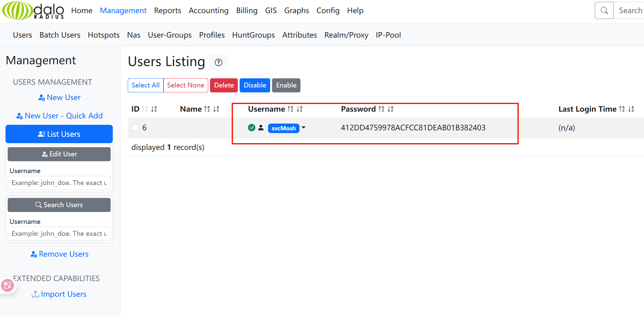The width and height of the screenshot is (644, 316).
Task: Expand the svcMosh user dropdown arrow
Action: (304, 128)
